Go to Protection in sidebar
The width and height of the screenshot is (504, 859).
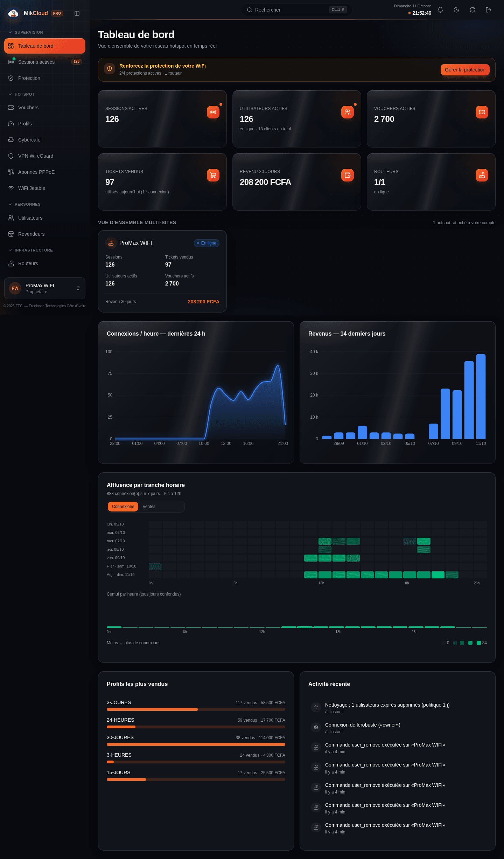[45, 78]
